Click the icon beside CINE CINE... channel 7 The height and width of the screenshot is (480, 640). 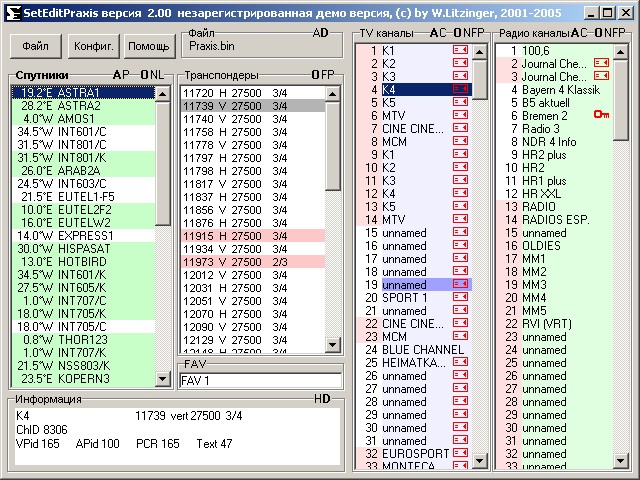[461, 128]
